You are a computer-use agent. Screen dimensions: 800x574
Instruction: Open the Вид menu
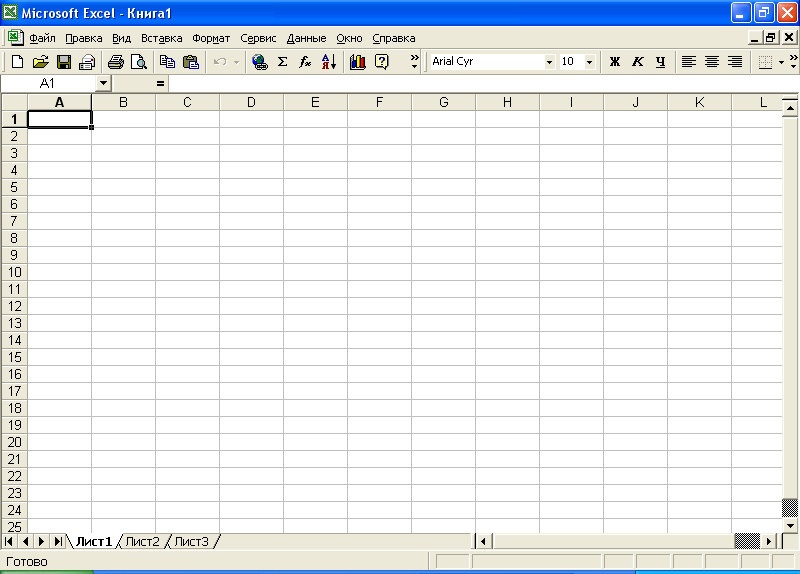(121, 38)
